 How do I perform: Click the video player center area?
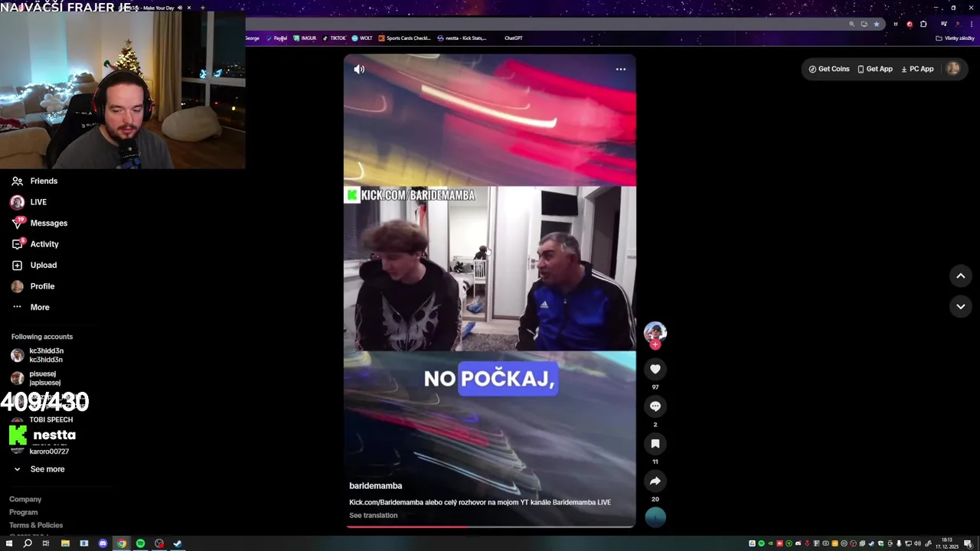(490, 291)
